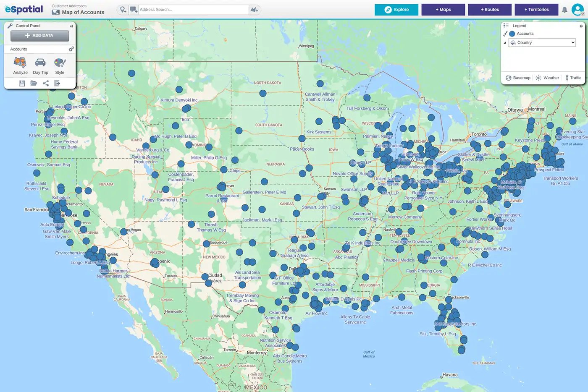Image resolution: width=588 pixels, height=392 pixels.
Task: Click the Darling Special Products Inc label
Action: (146, 159)
